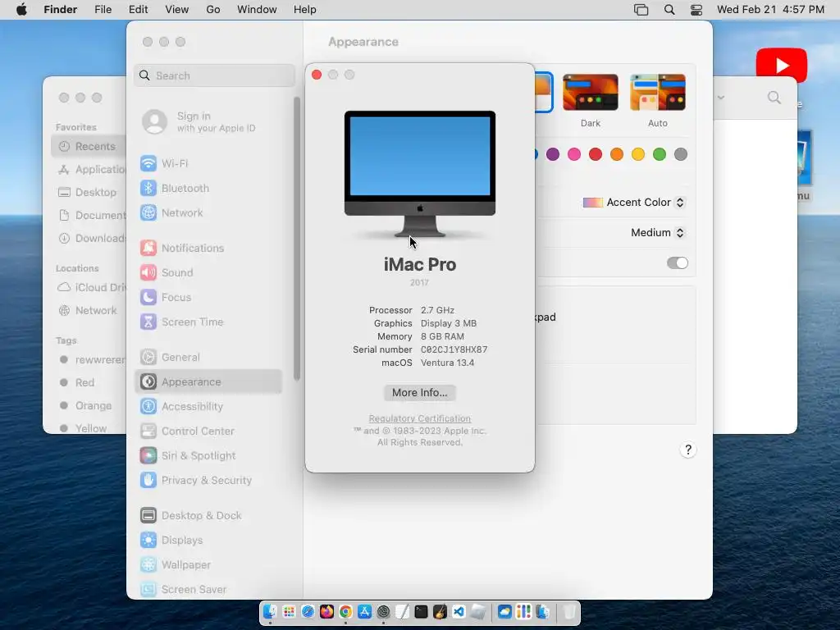Click the More Info... button
This screenshot has height=630, width=840.
pyautogui.click(x=419, y=393)
